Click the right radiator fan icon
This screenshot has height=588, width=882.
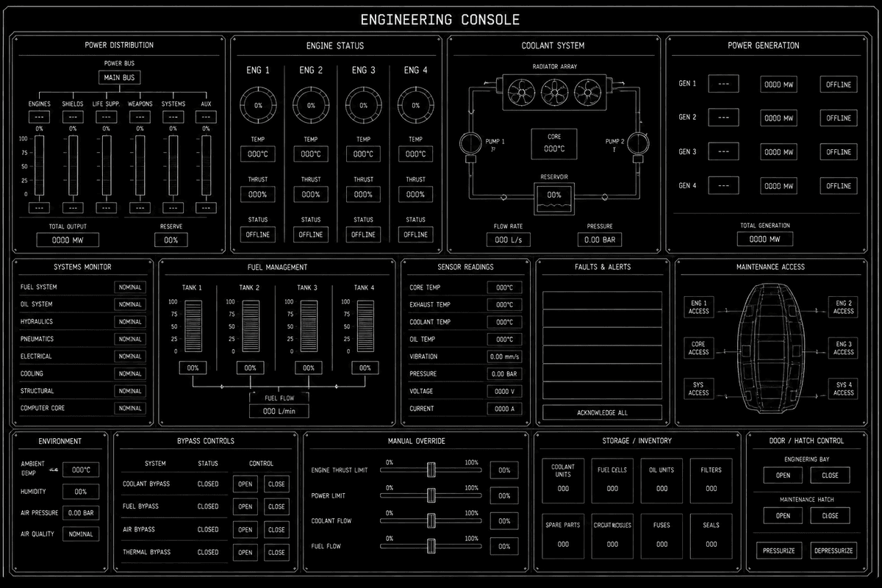(x=588, y=92)
